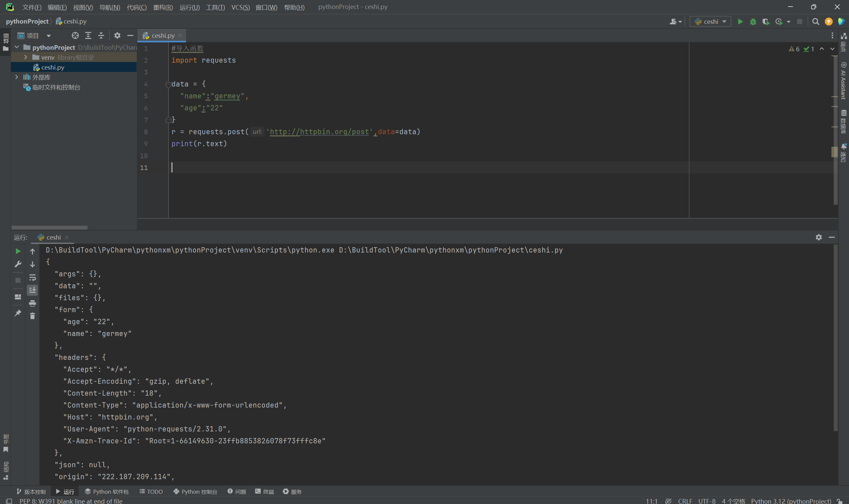Pin the ceshi run tab

(x=18, y=313)
